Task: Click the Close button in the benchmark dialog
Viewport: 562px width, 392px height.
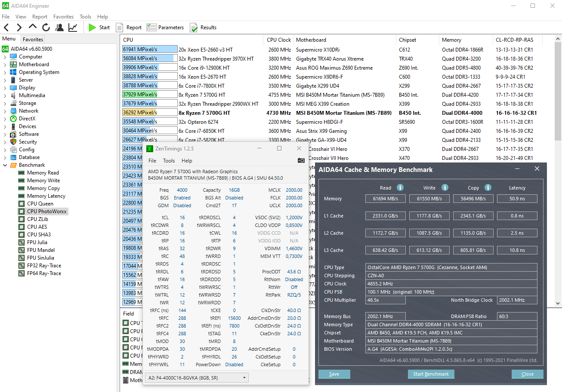Action: 528,374
